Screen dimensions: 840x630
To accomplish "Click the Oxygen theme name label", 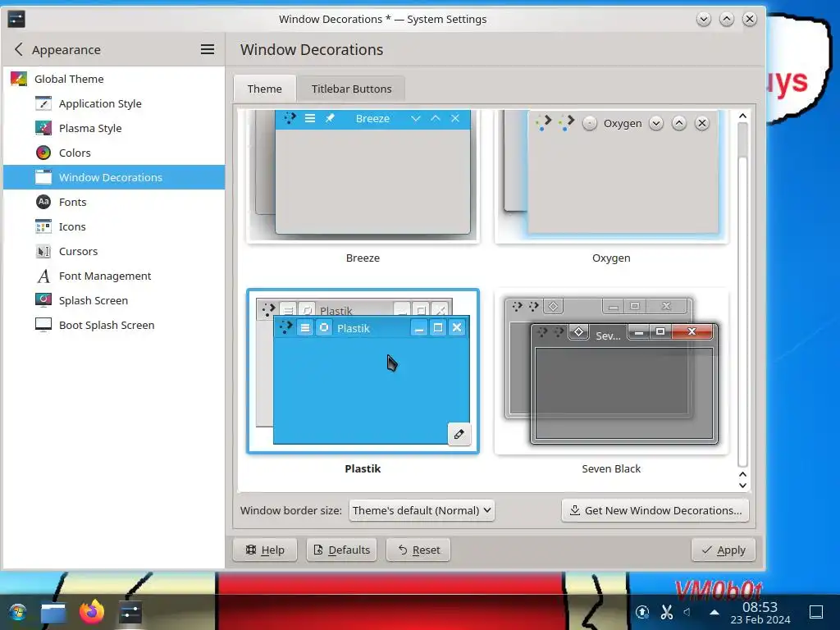I will click(611, 258).
